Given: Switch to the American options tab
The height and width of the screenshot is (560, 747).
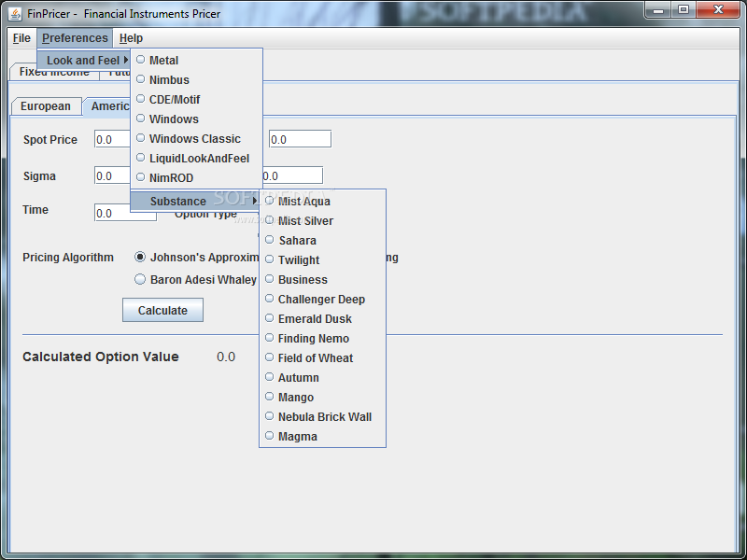Looking at the screenshot, I should (x=106, y=106).
